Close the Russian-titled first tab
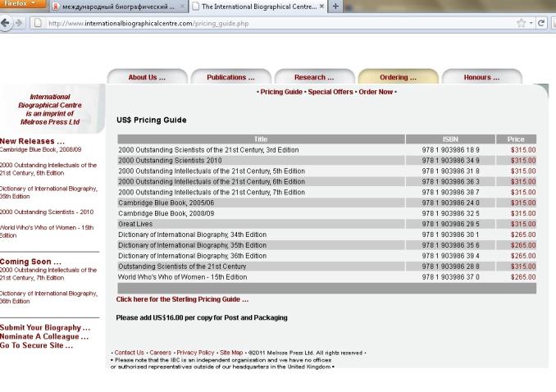This screenshot has width=556, height=392. (x=182, y=7)
